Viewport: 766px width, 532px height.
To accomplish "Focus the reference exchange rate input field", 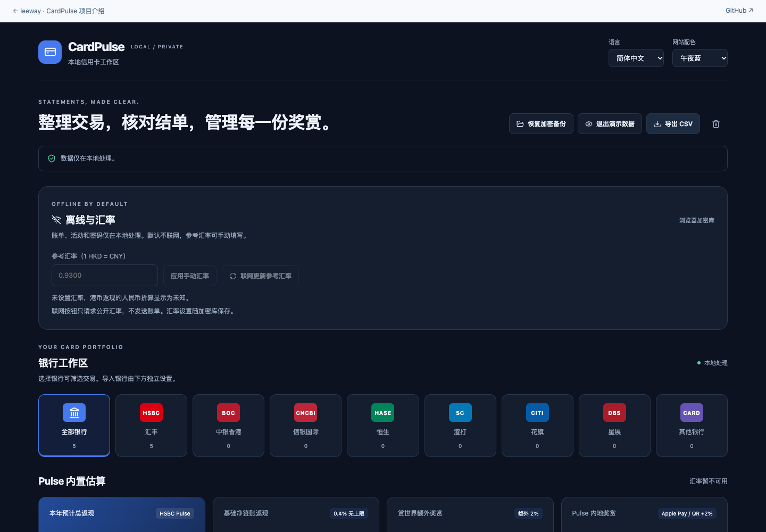I will tap(105, 276).
